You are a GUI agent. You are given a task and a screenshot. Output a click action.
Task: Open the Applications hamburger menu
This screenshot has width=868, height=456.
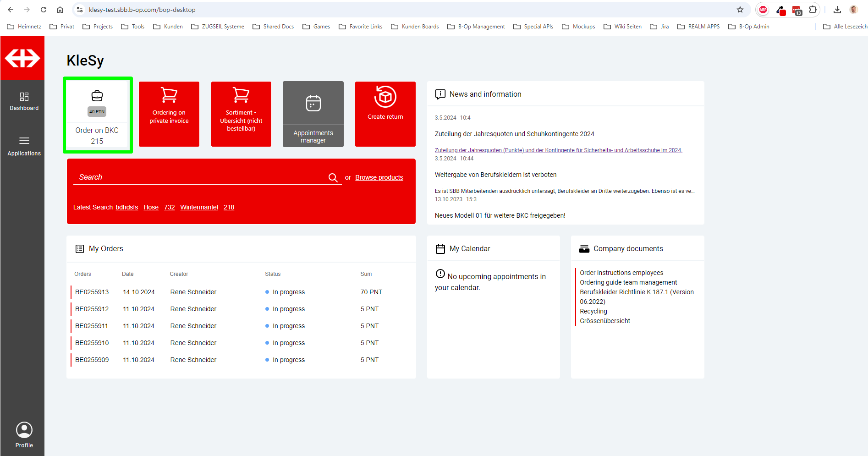[24, 146]
